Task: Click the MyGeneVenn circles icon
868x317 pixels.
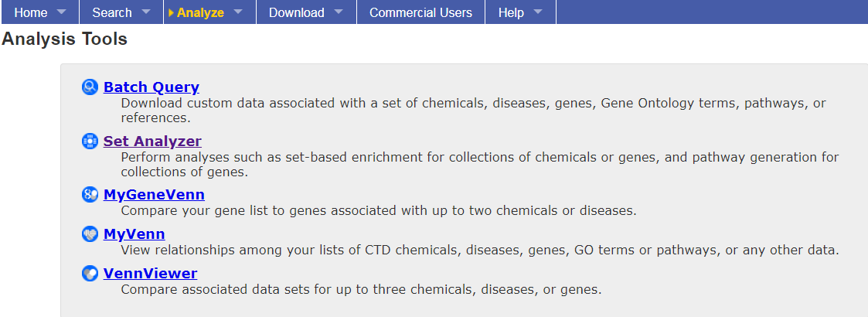Action: click(90, 195)
